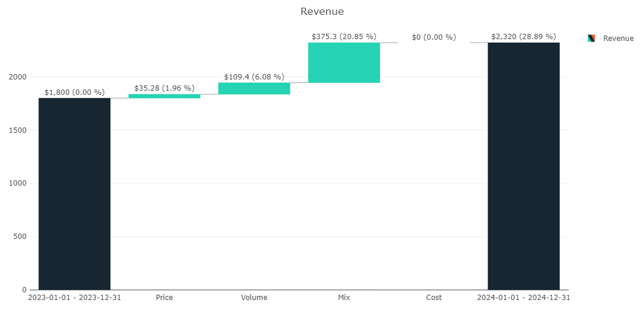Image resolution: width=644 pixels, height=319 pixels.
Task: Click the $35.28 (1.96 %) data label
Action: pos(164,88)
